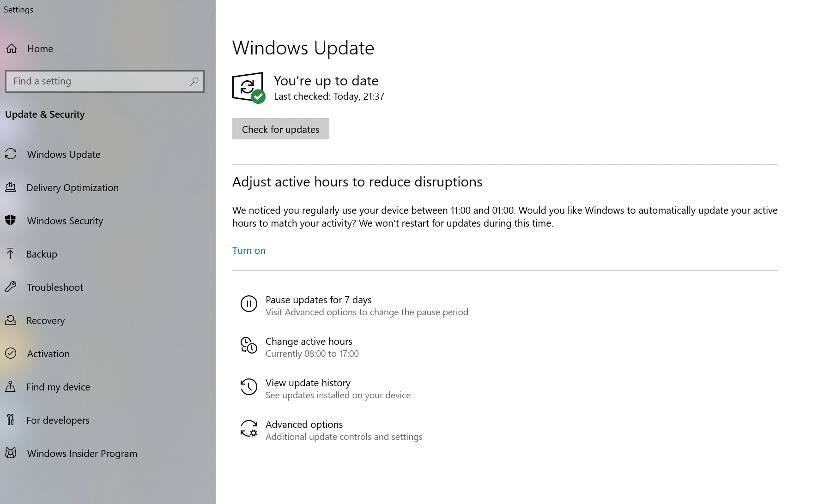
Task: Open the Activation page
Action: (x=48, y=354)
